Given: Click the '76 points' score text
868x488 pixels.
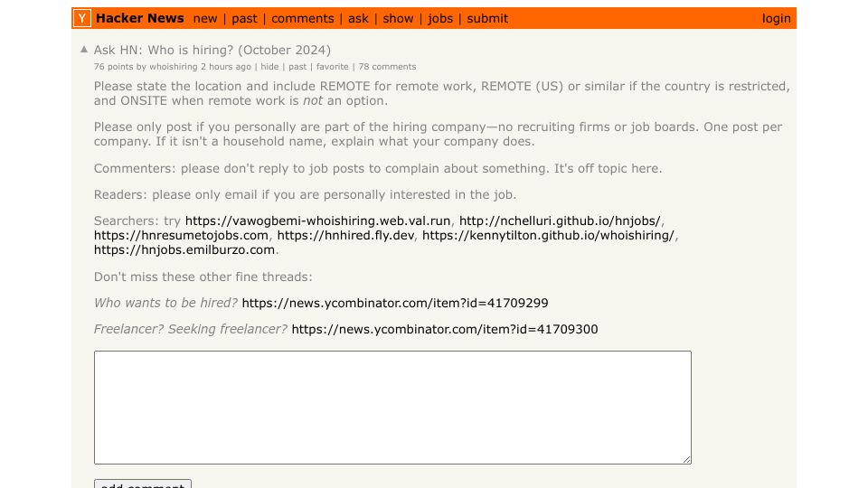Looking at the screenshot, I should click(x=114, y=66).
